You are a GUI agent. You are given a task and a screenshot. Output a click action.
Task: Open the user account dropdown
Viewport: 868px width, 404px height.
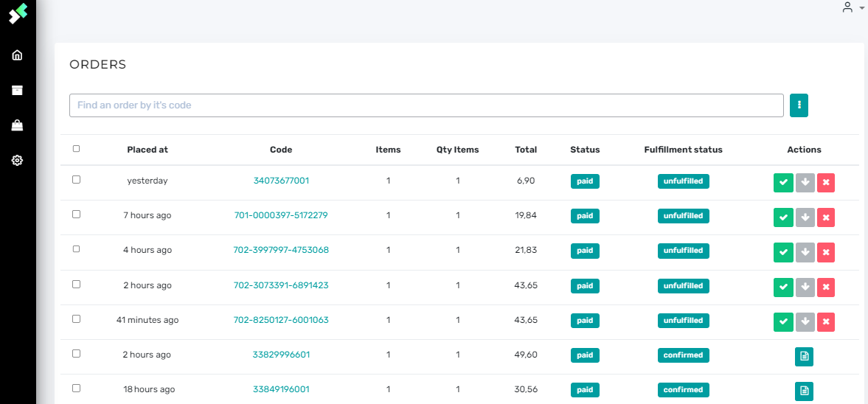(852, 7)
